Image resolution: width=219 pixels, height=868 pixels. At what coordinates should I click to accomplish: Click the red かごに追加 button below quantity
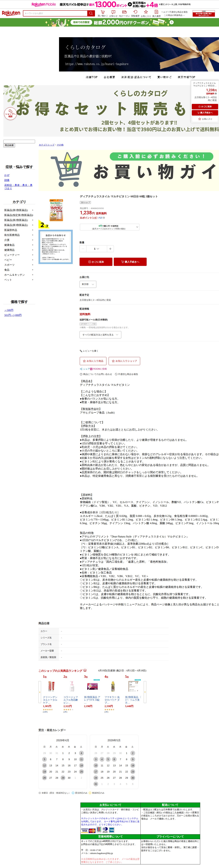click(96, 262)
